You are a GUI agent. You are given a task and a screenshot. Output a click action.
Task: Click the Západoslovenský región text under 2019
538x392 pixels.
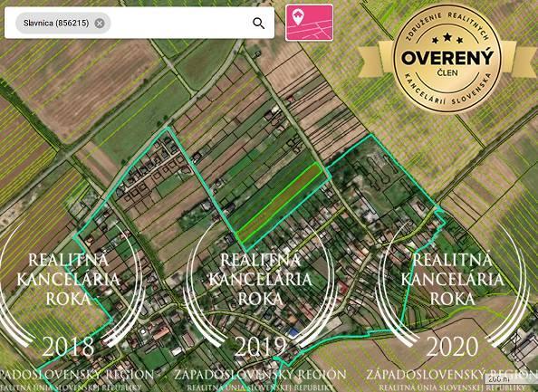click(x=260, y=374)
